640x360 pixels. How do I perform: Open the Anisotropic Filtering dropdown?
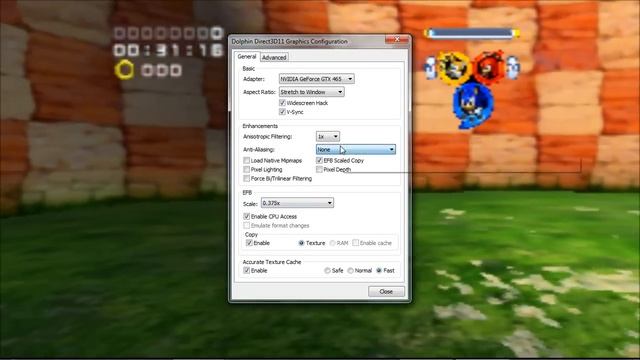click(328, 136)
